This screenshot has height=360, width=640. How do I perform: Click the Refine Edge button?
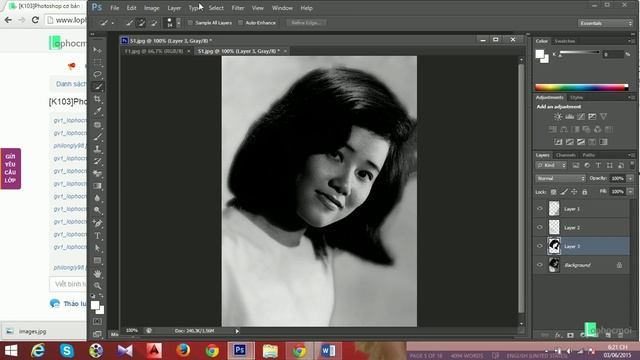click(306, 23)
